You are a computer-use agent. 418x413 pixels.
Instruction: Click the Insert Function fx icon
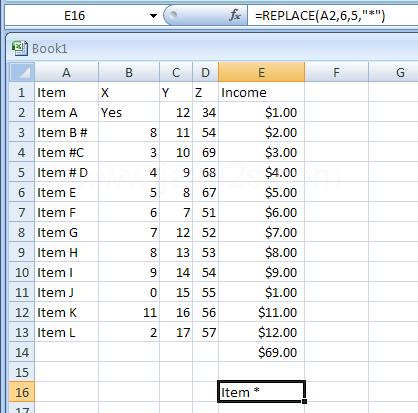(x=235, y=15)
